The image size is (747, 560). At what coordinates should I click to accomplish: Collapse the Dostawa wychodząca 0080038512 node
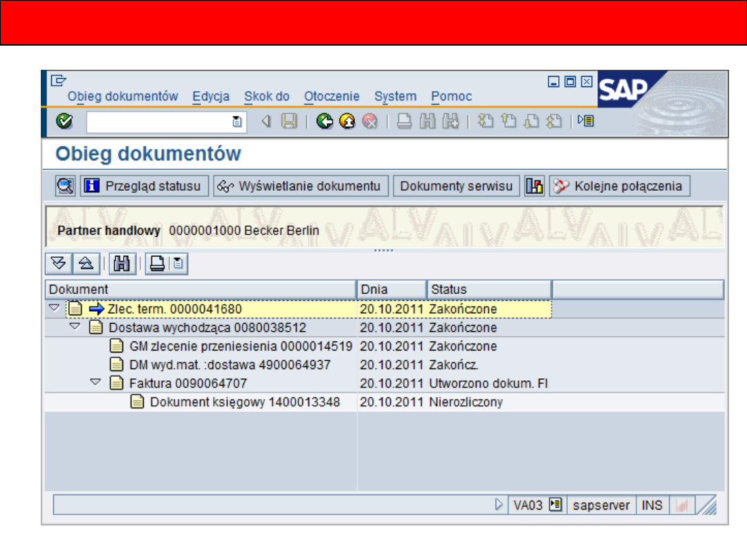click(75, 326)
